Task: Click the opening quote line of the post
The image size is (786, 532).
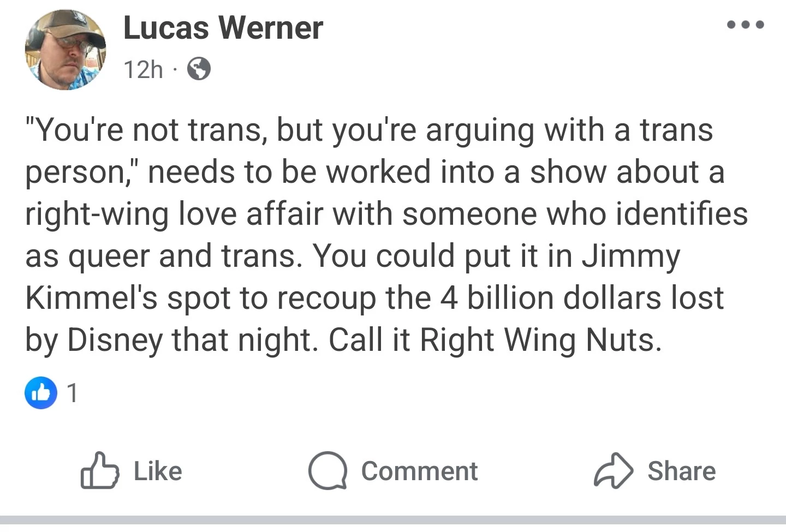Action: tap(369, 130)
